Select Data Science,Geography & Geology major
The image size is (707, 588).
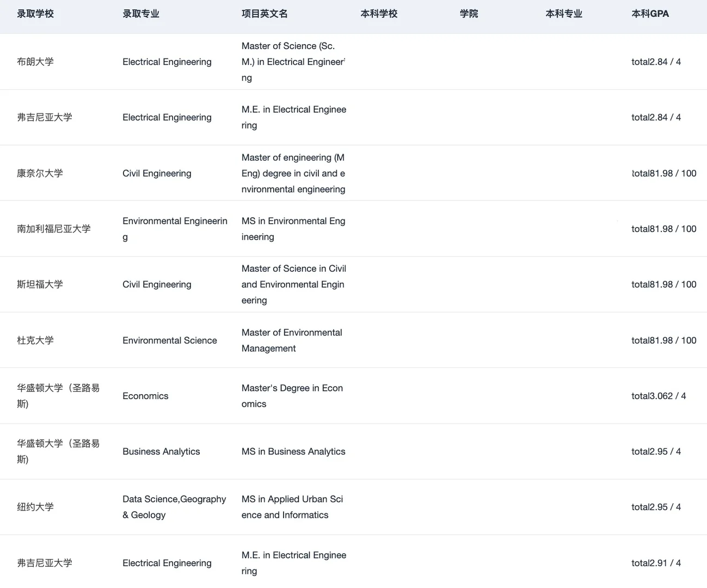(x=174, y=507)
